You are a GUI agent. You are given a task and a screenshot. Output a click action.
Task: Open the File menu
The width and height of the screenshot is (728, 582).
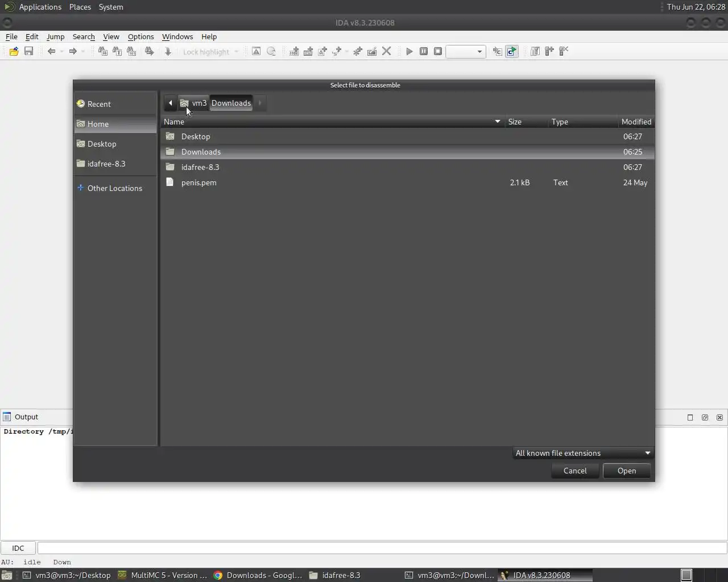pos(11,36)
